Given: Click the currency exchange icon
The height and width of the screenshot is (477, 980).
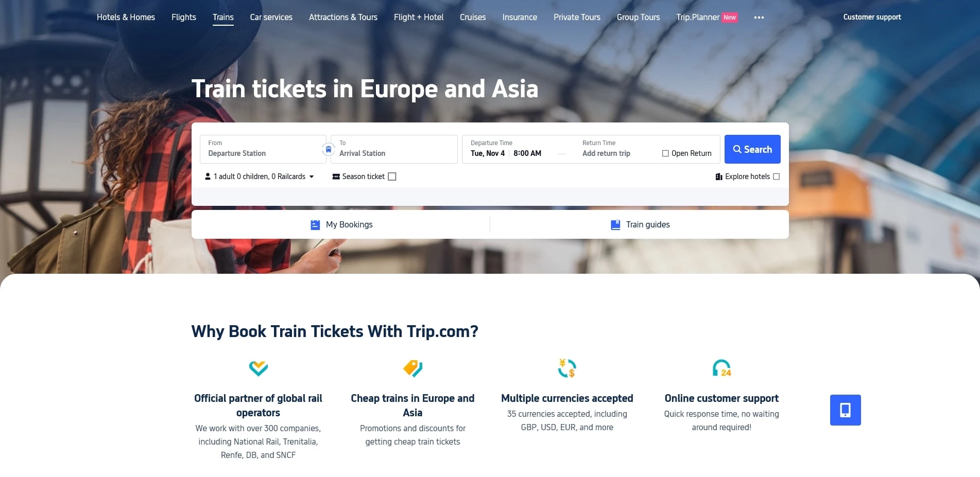Looking at the screenshot, I should point(566,367).
